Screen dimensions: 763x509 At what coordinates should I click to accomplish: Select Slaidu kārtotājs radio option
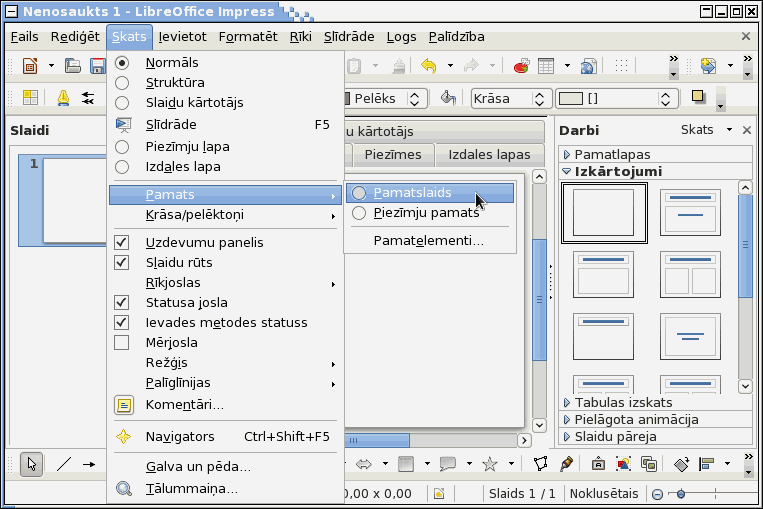[x=122, y=103]
